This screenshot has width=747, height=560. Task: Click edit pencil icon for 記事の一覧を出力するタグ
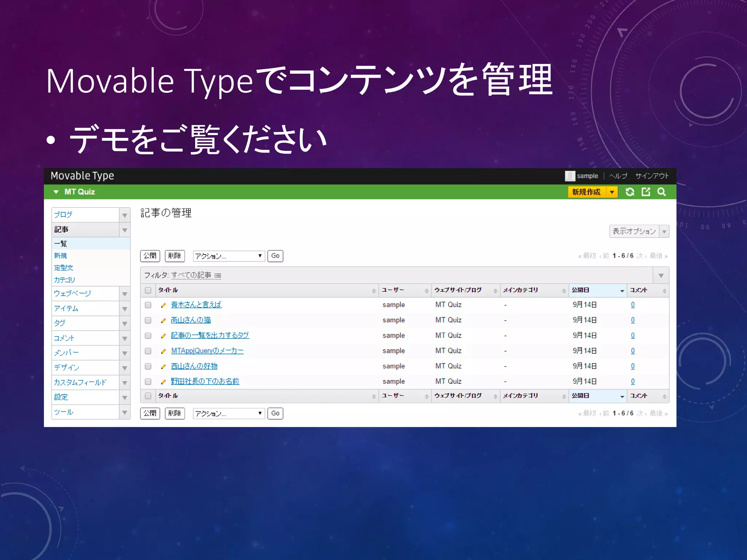pyautogui.click(x=163, y=336)
